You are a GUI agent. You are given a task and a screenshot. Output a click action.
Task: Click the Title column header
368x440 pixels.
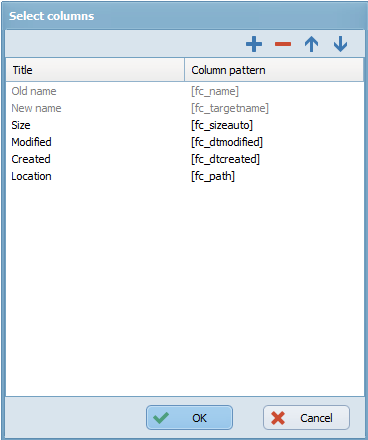[95, 70]
